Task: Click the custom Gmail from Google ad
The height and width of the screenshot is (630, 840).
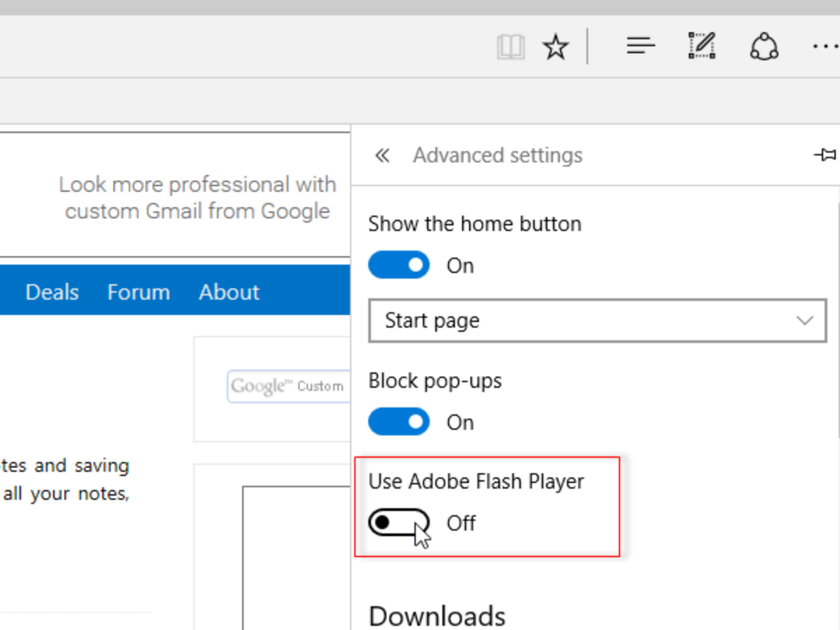Action: pyautogui.click(x=196, y=198)
